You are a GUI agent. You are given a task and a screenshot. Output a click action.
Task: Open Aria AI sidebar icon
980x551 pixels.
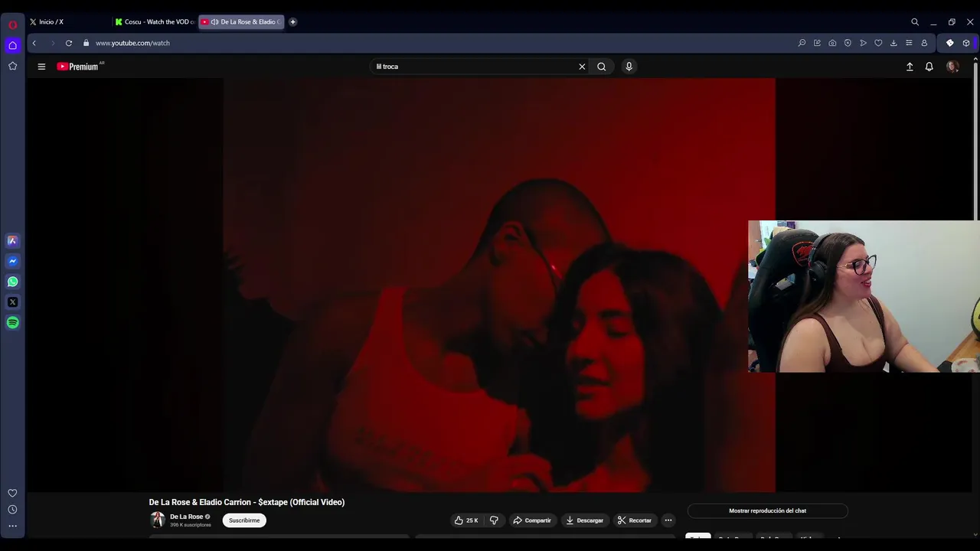[x=12, y=240]
